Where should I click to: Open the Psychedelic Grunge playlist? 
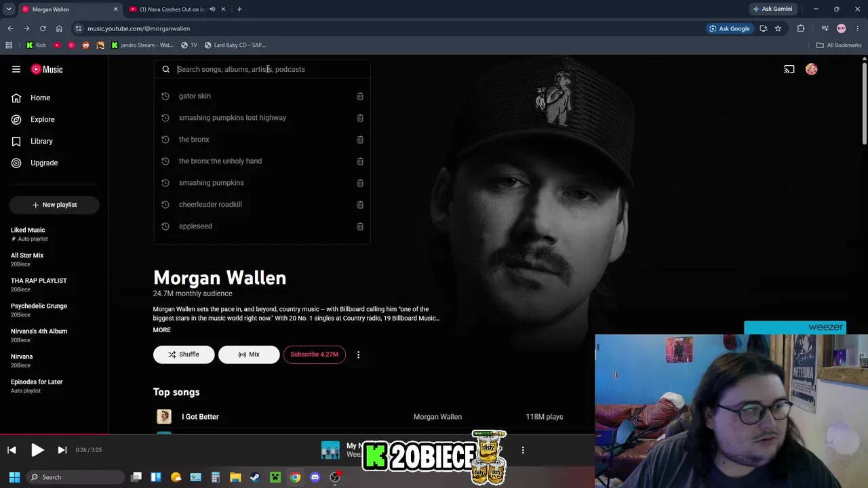39,306
